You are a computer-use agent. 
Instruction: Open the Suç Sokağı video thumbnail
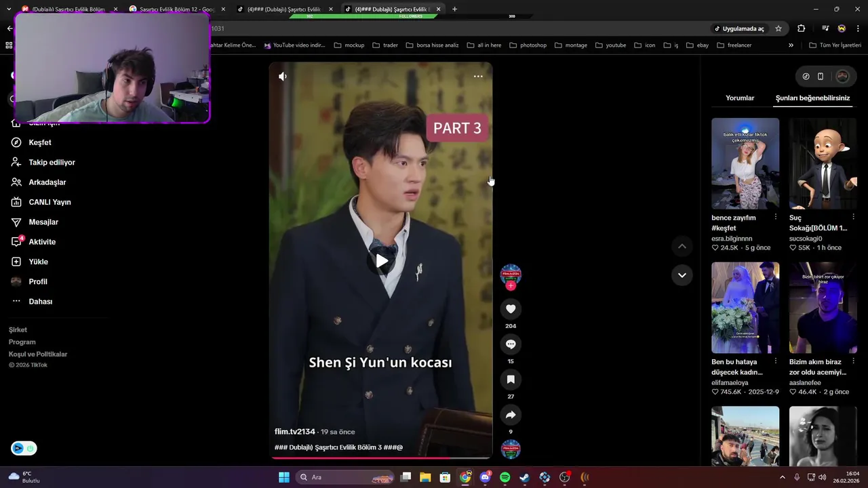(823, 163)
